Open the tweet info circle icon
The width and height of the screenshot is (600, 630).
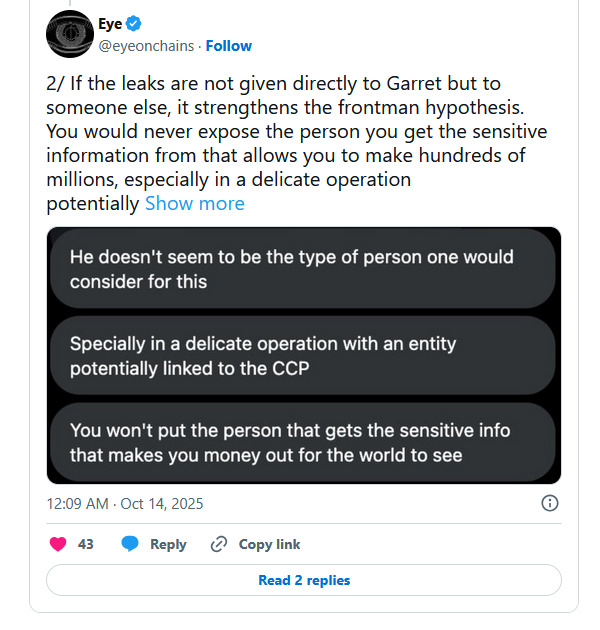pos(549,503)
